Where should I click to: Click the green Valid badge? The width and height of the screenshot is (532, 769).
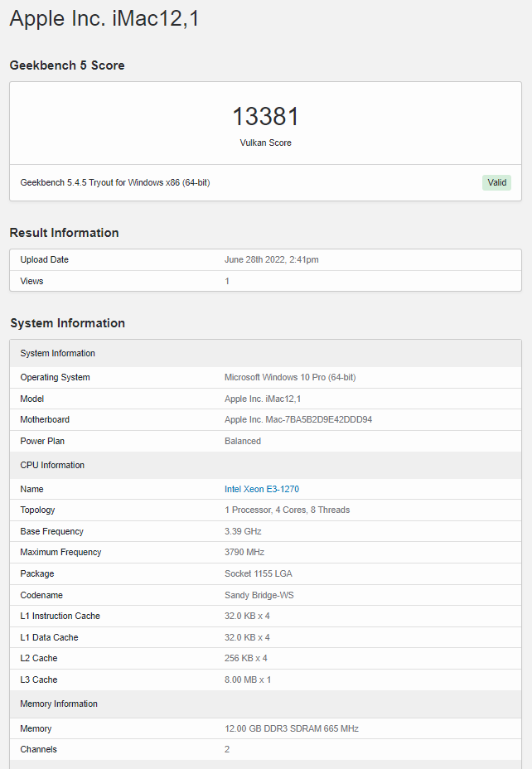point(496,182)
